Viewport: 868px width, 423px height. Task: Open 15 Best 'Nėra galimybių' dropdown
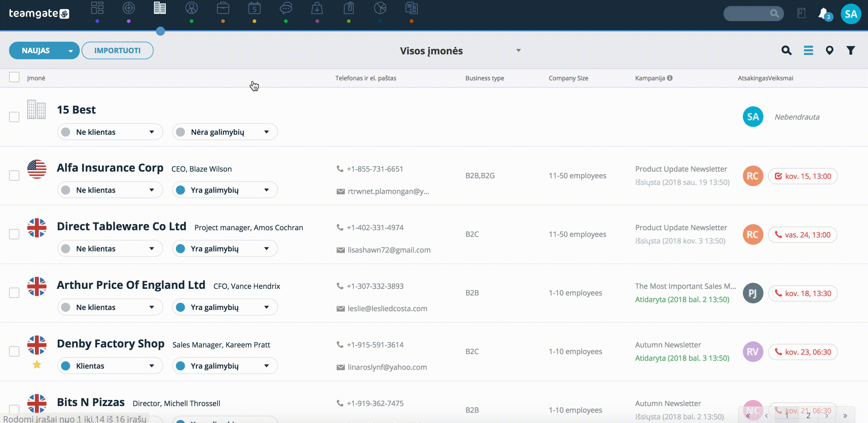click(x=225, y=132)
